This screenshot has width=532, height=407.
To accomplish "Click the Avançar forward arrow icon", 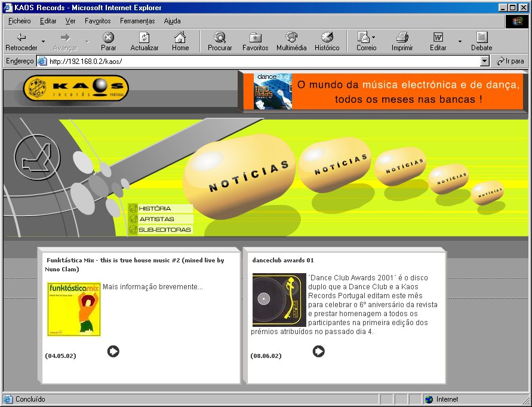I will pyautogui.click(x=65, y=37).
